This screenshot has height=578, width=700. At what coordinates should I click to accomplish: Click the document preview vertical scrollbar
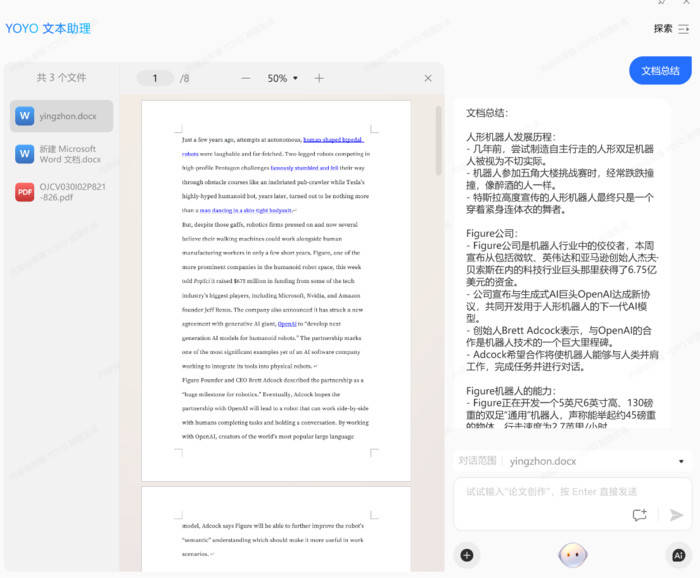[x=438, y=141]
